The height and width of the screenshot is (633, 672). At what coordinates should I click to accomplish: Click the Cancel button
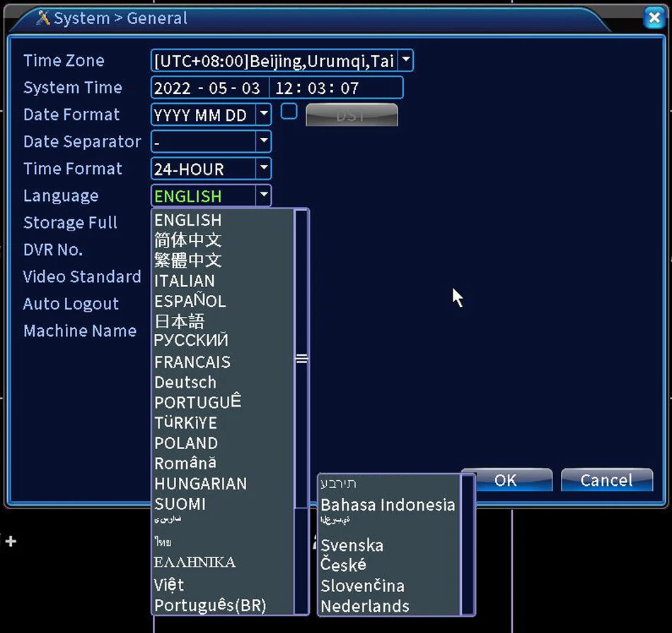click(606, 480)
